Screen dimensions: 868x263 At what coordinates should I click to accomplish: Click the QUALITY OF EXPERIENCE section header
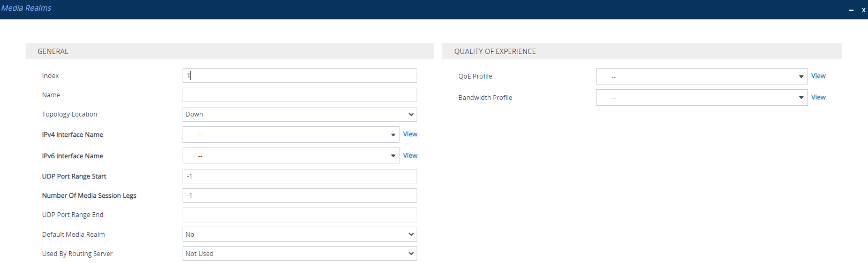(642, 51)
